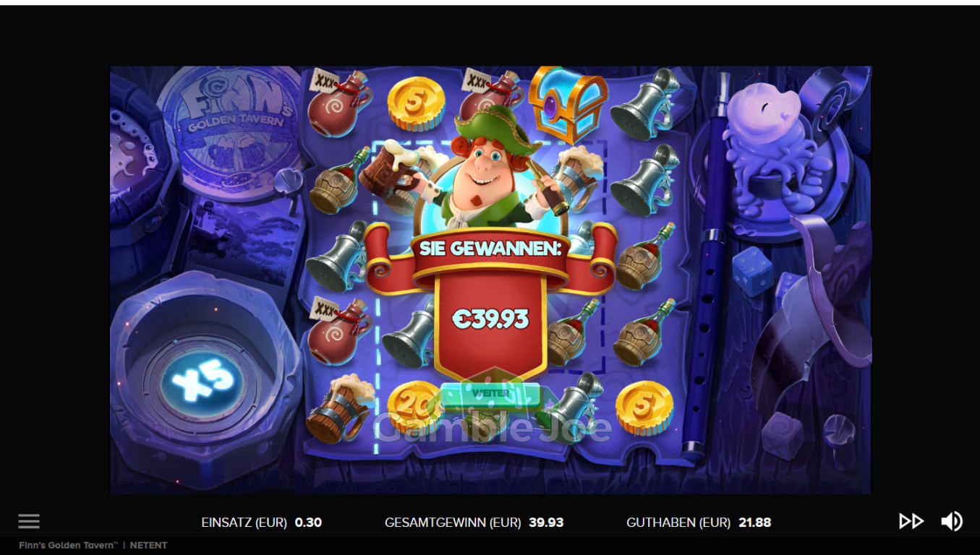Toggle the fast-forward quick spin arrows
The width and height of the screenshot is (980, 555).
911,521
